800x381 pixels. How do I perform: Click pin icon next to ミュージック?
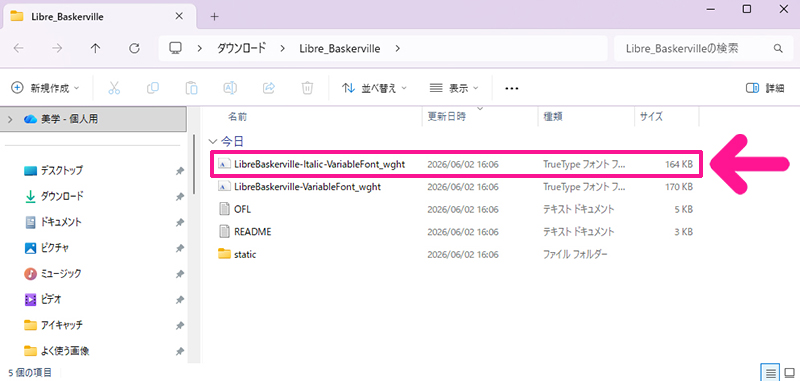point(180,274)
